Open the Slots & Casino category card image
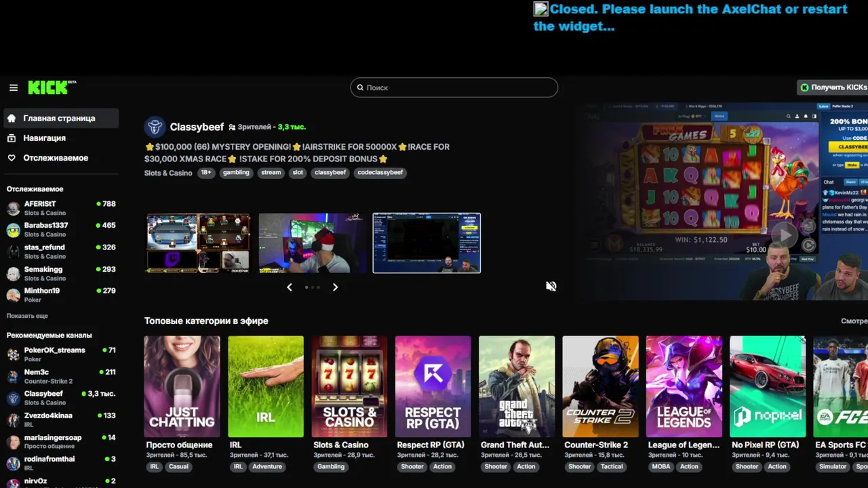Viewport: 868px width, 488px height. [349, 386]
